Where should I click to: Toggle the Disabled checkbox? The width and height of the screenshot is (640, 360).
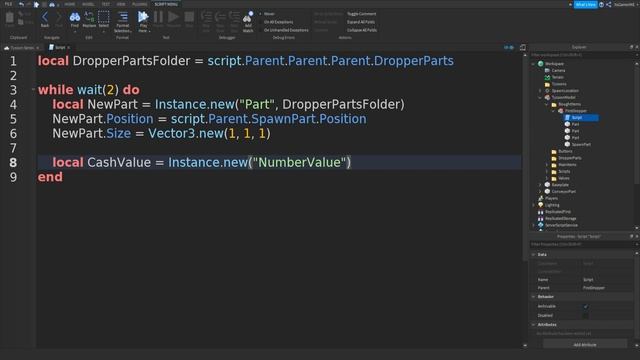point(586,316)
